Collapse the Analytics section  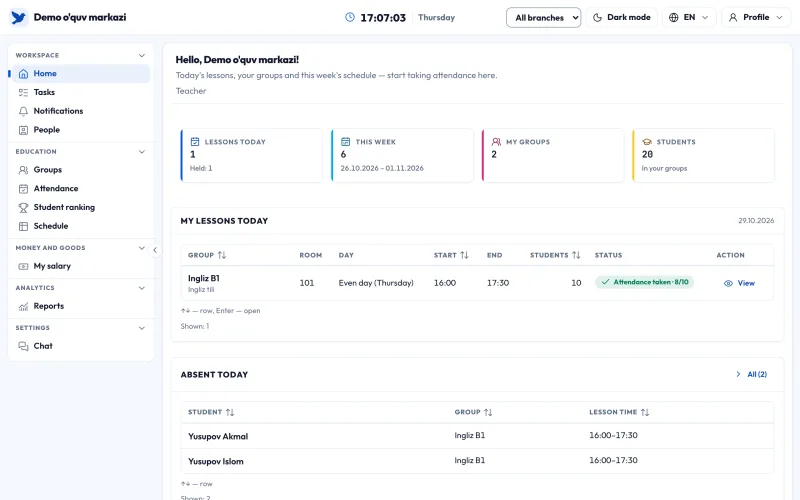click(142, 288)
